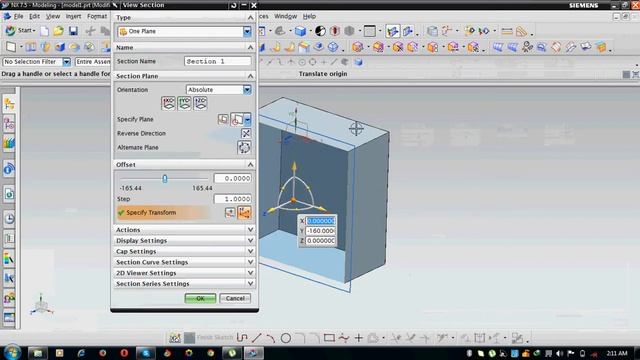The image size is (640, 360).
Task: Select the Point plus sketch tool
Action: [x=358, y=338]
